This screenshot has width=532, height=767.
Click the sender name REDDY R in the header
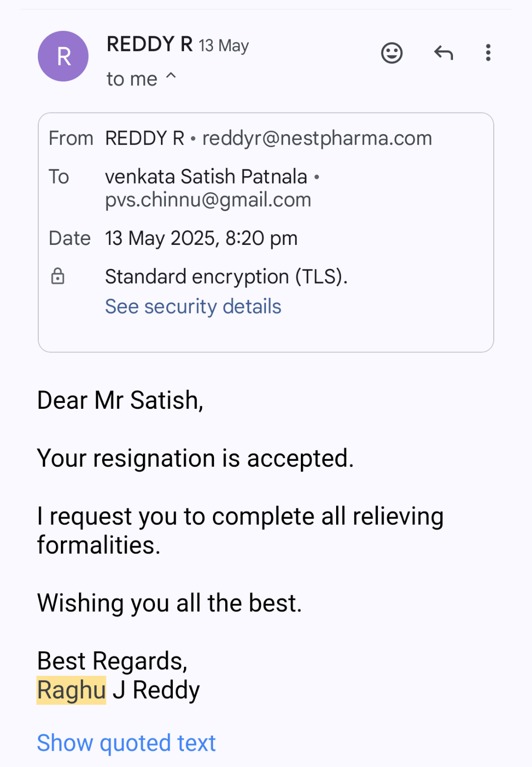149,44
